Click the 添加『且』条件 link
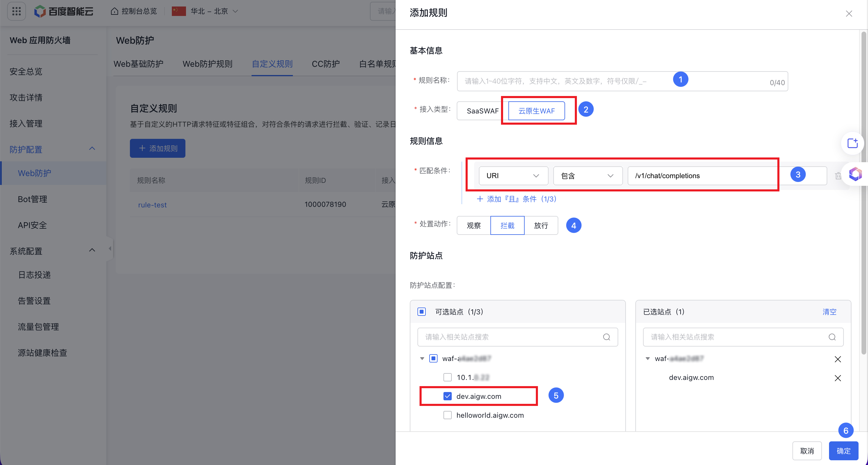 pyautogui.click(x=517, y=199)
